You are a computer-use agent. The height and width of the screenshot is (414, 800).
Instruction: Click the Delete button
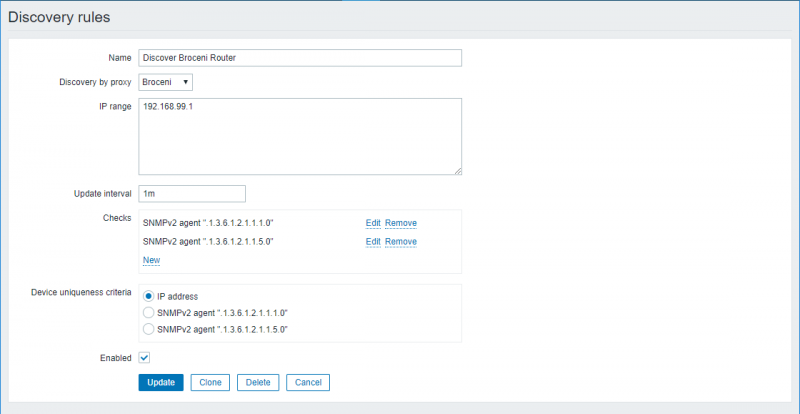click(x=258, y=382)
